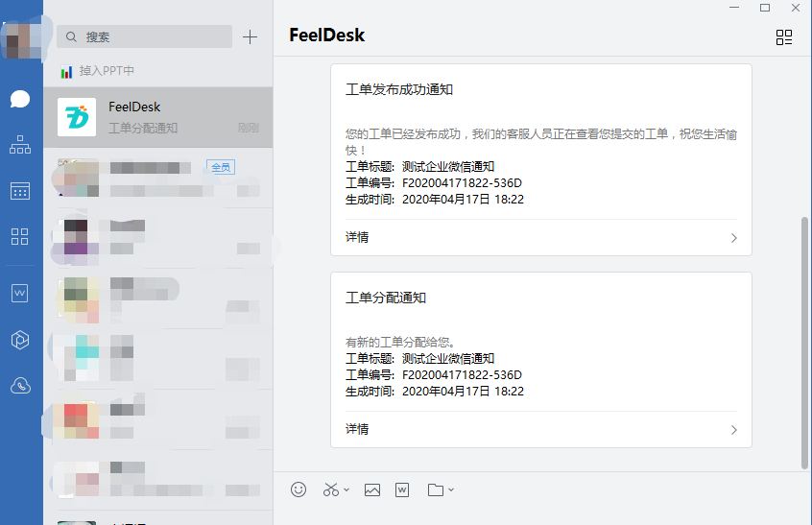This screenshot has width=812, height=525.
Task: Expand the folder options dropdown arrow
Action: tap(451, 489)
